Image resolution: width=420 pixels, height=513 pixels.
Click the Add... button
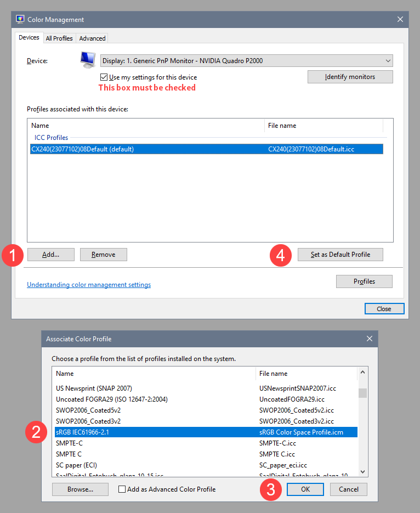pyautogui.click(x=50, y=255)
